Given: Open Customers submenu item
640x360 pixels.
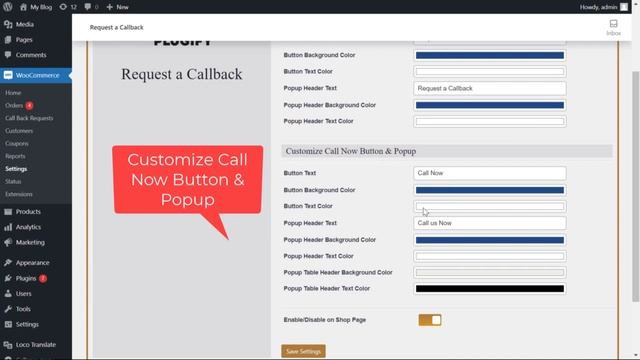Looking at the screenshot, I should tap(19, 131).
